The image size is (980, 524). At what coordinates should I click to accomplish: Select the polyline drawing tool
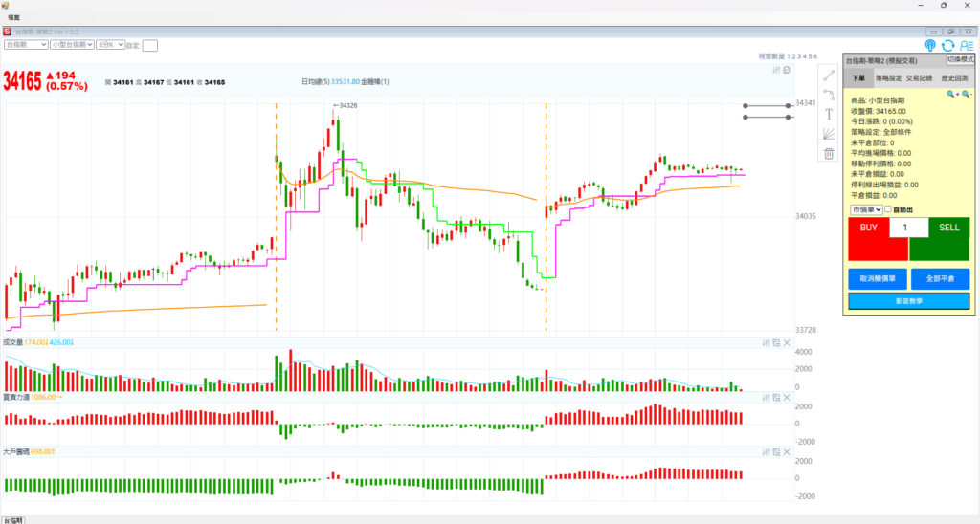829,95
